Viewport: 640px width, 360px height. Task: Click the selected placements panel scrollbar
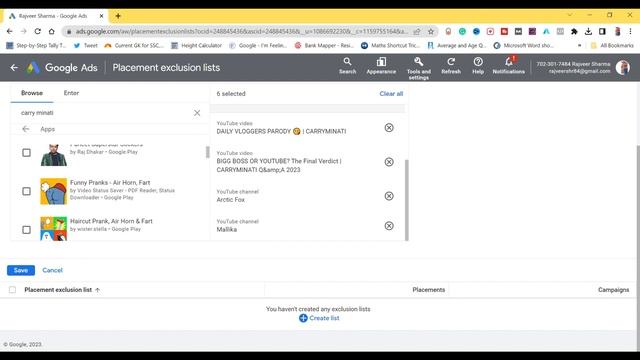point(407,200)
